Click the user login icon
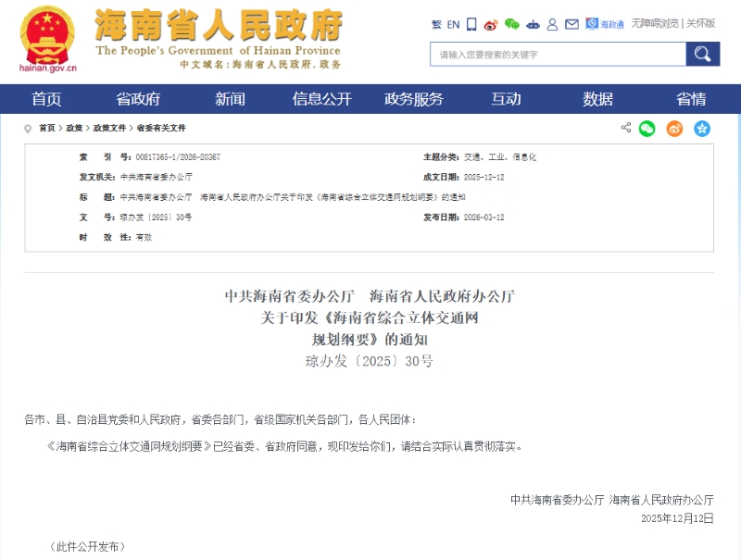The width and height of the screenshot is (741, 560). point(552,25)
